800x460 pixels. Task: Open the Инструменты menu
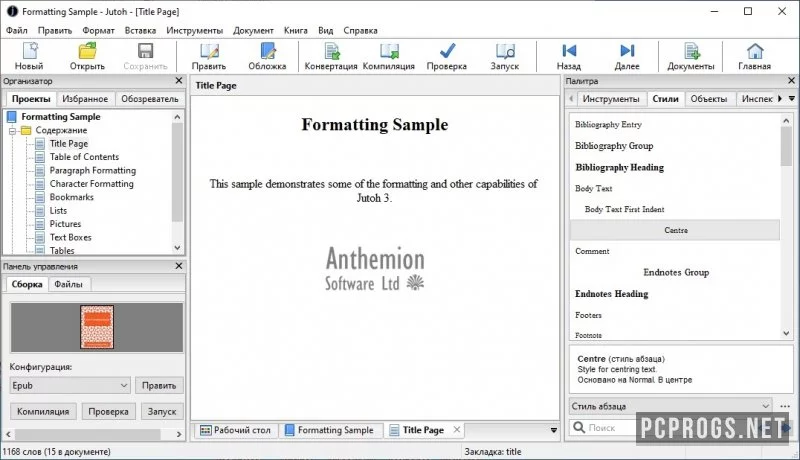tap(194, 31)
